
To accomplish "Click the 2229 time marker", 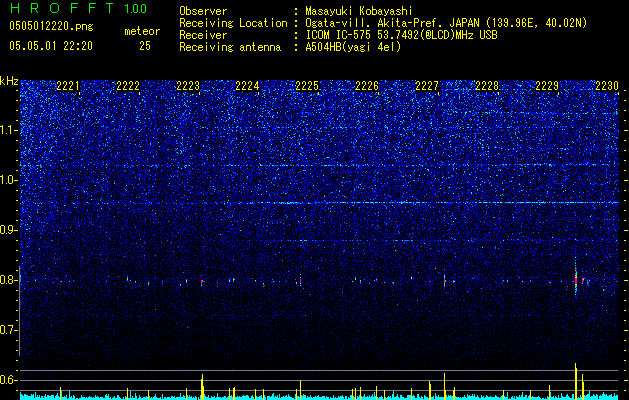I will [547, 86].
